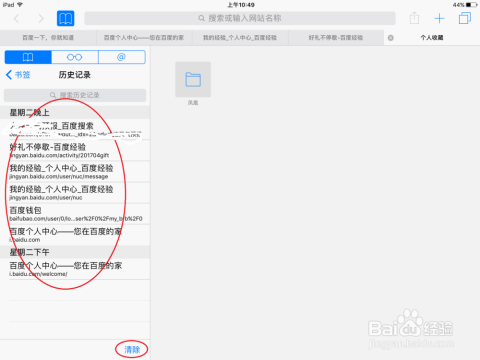
Task: Close the 个人收藏 tab
Action: pyautogui.click(x=391, y=38)
